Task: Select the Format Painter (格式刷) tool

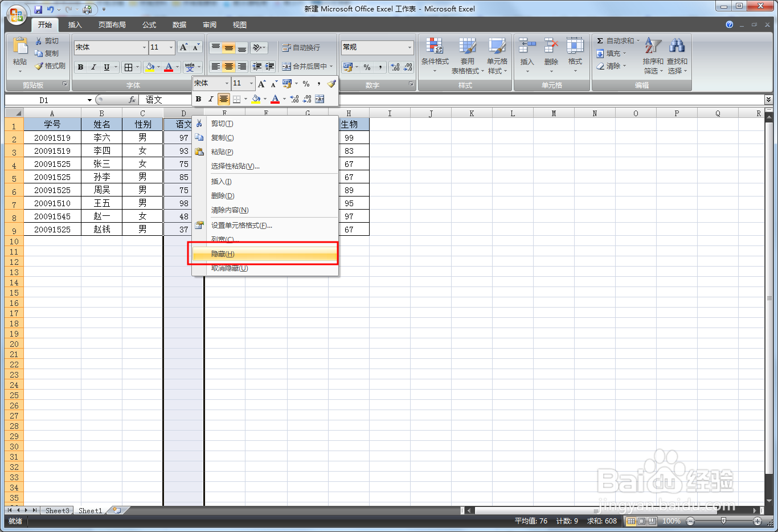Action: (x=50, y=66)
